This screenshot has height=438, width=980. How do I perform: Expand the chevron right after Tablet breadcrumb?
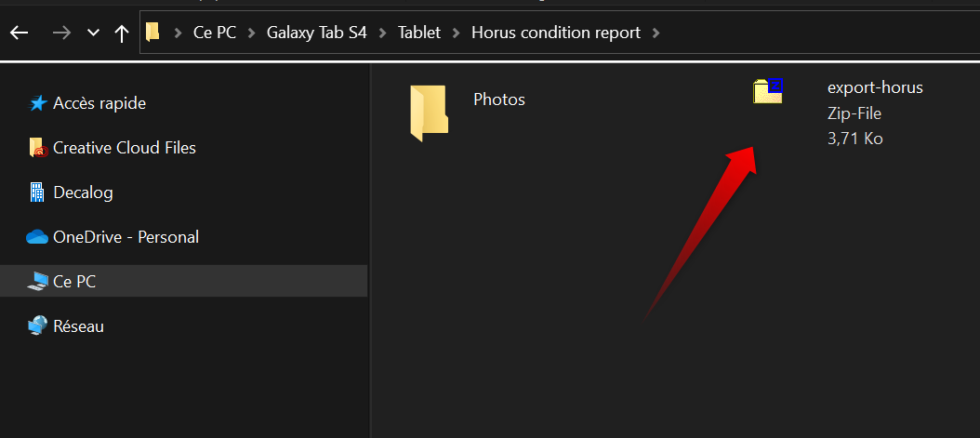tap(457, 33)
